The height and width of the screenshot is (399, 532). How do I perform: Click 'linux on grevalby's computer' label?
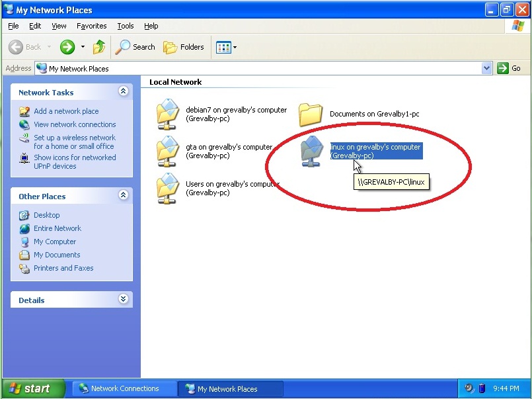click(x=376, y=151)
